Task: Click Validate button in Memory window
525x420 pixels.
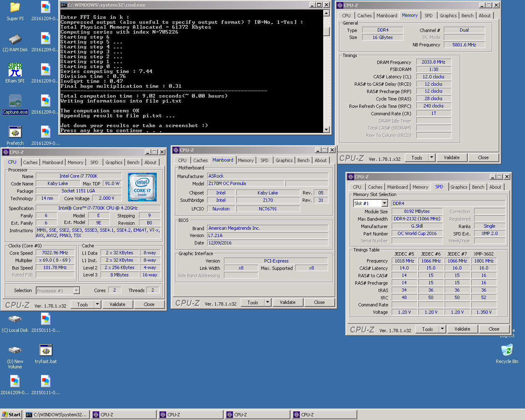Action: [452, 157]
